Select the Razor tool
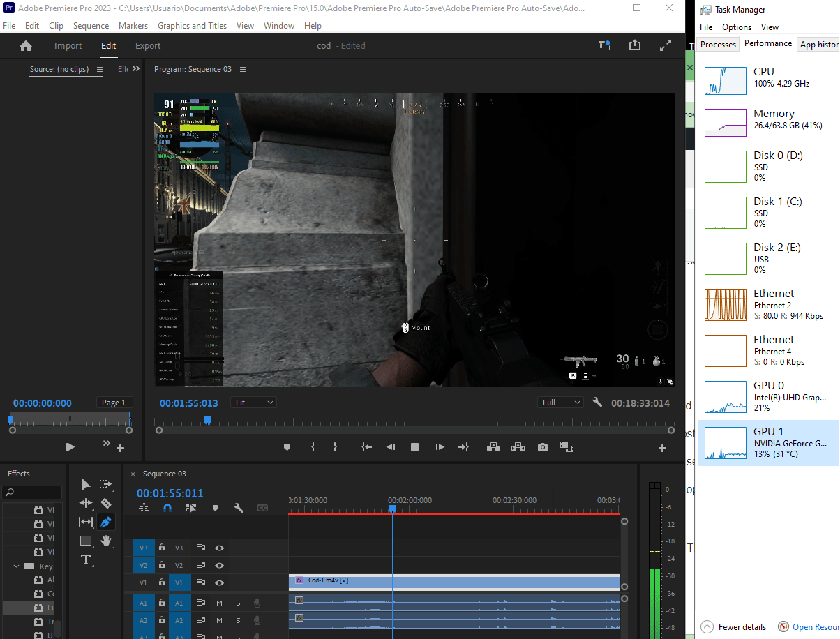Image resolution: width=840 pixels, height=639 pixels. pyautogui.click(x=105, y=504)
